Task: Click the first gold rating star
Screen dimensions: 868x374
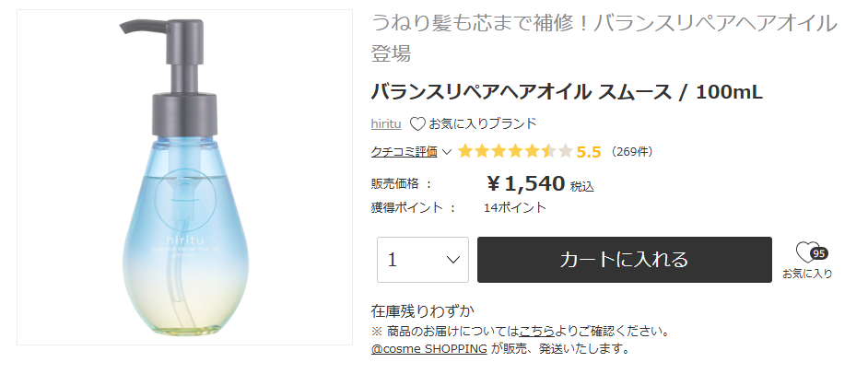Action: pos(465,151)
